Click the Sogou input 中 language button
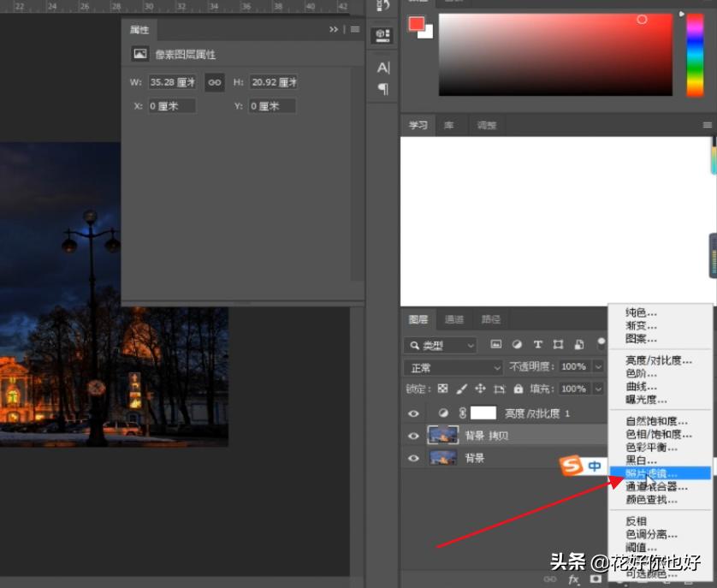 point(595,464)
